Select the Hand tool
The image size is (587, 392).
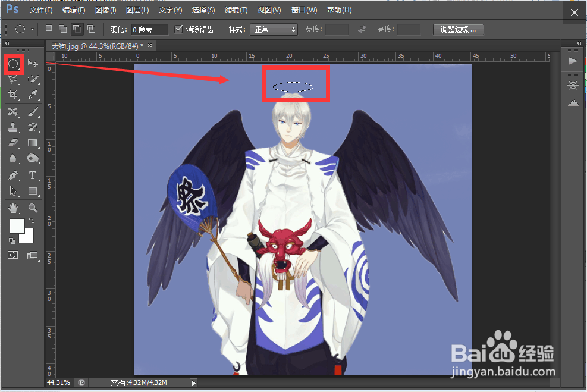[x=14, y=208]
